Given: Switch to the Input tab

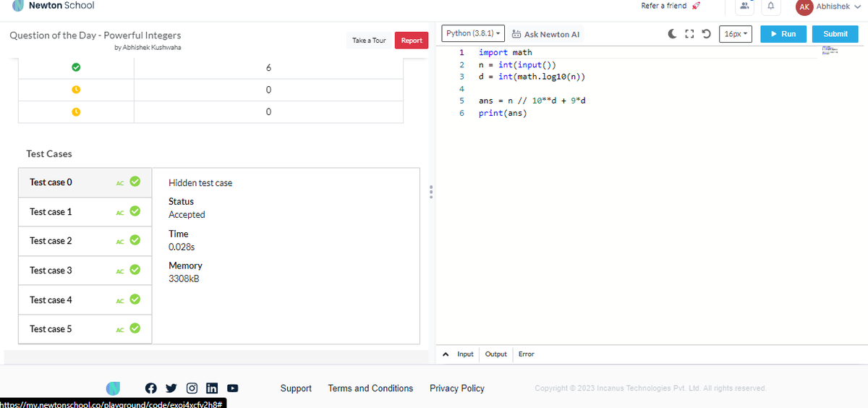Looking at the screenshot, I should click(465, 354).
